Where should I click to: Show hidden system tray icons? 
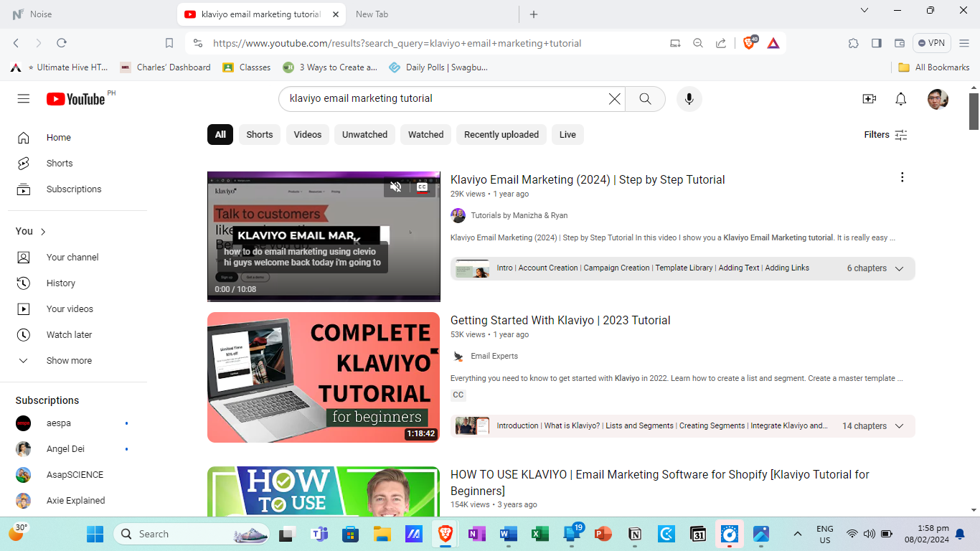click(x=797, y=534)
